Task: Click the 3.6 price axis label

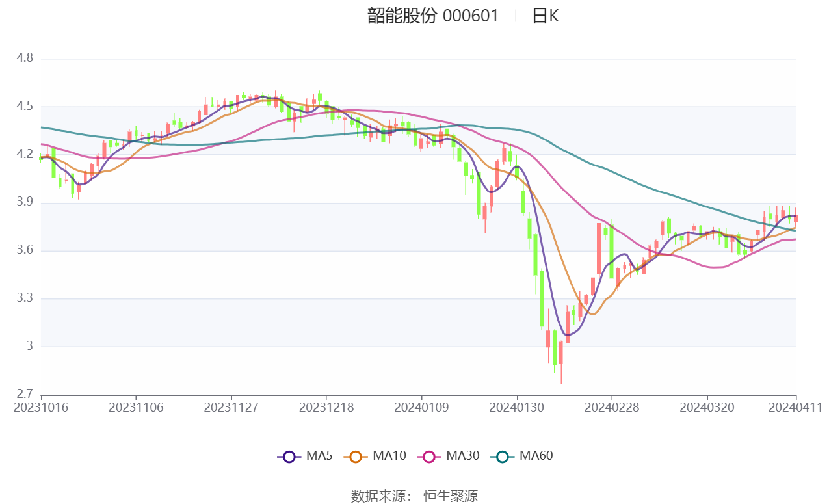Action: [x=25, y=251]
